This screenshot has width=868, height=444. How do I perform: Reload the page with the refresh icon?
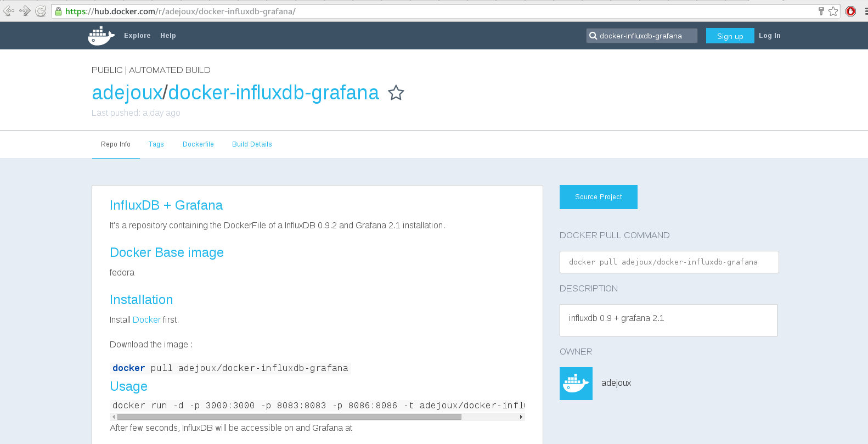(41, 11)
